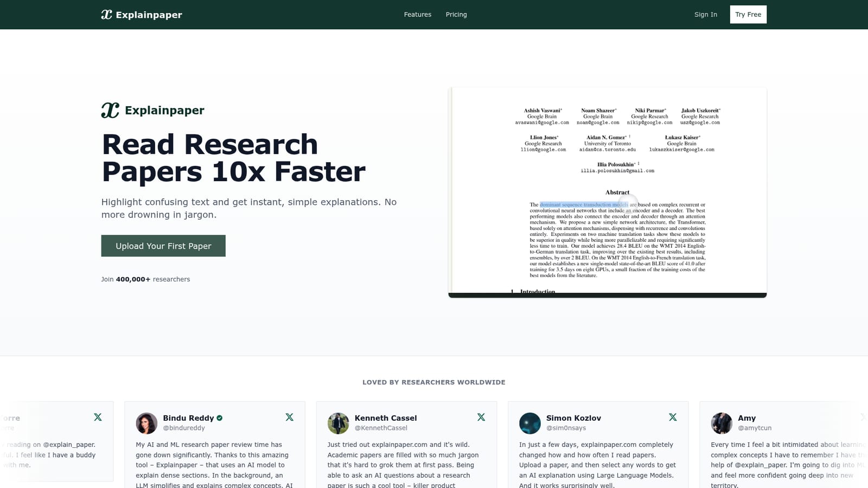Image resolution: width=868 pixels, height=488 pixels.
Task: Click the Sign In link
Action: (x=705, y=15)
